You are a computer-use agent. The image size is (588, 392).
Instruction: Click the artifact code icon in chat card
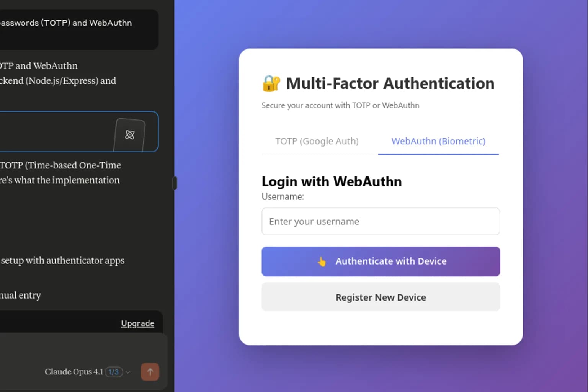pyautogui.click(x=130, y=135)
